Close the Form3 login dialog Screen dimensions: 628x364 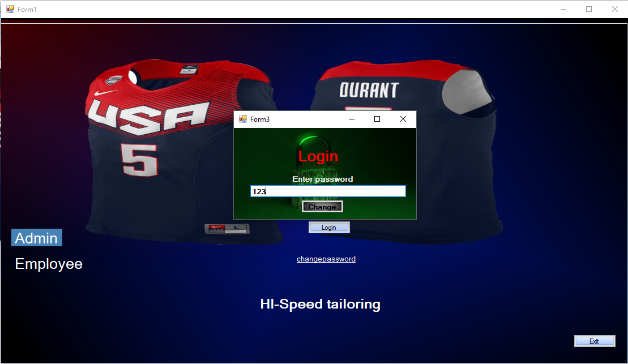tap(403, 119)
